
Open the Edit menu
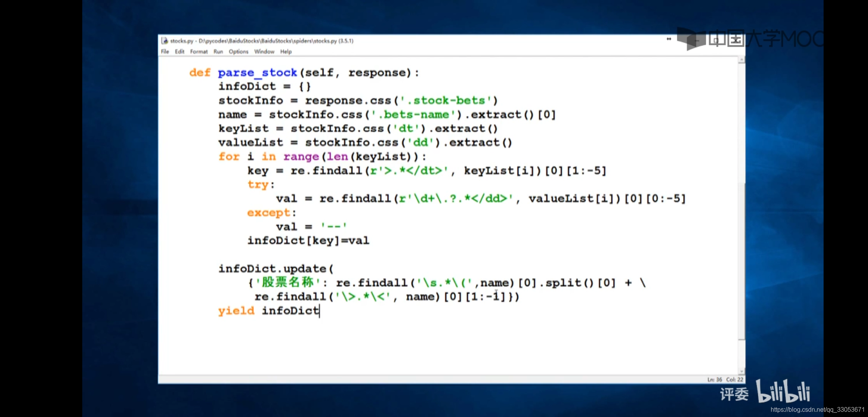180,52
